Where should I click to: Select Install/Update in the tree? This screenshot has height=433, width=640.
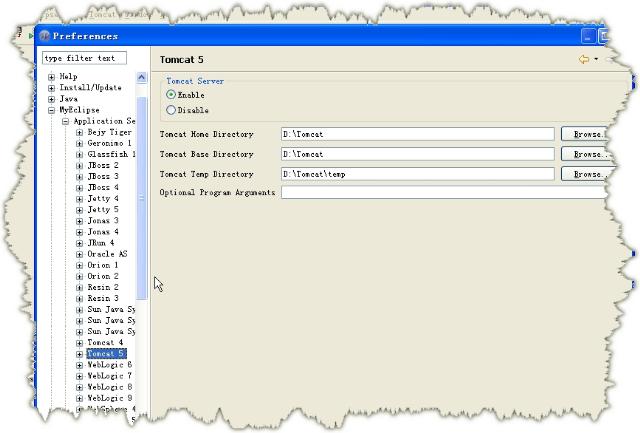[x=90, y=87]
